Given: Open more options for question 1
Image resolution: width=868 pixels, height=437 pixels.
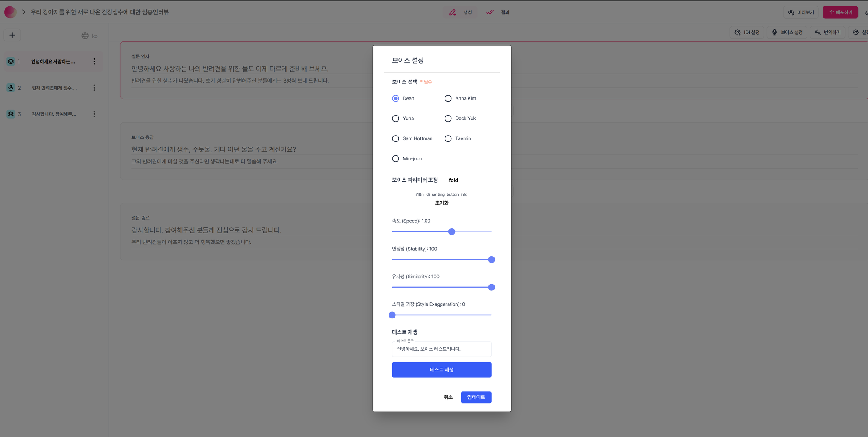Looking at the screenshot, I should click(94, 61).
